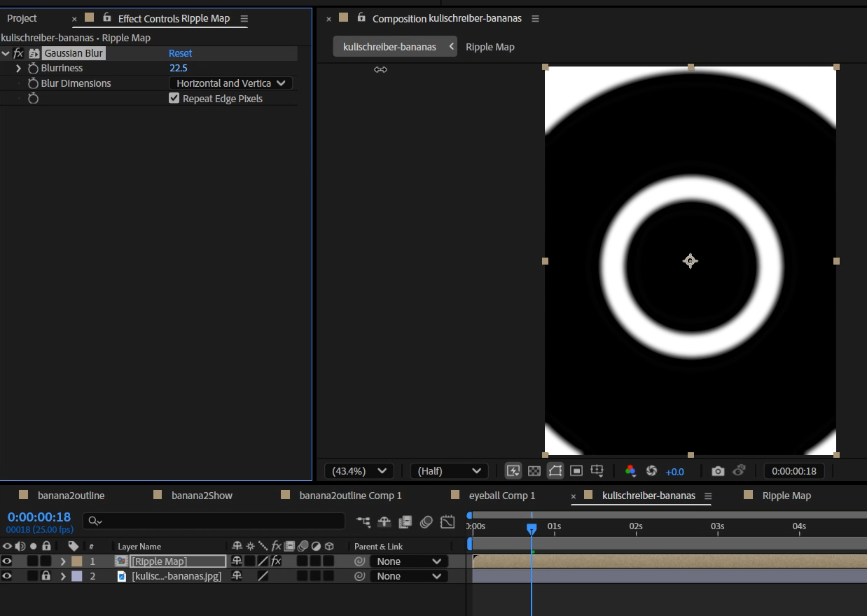The height and width of the screenshot is (616, 867).
Task: Click the exposure value +0.0
Action: click(x=674, y=472)
